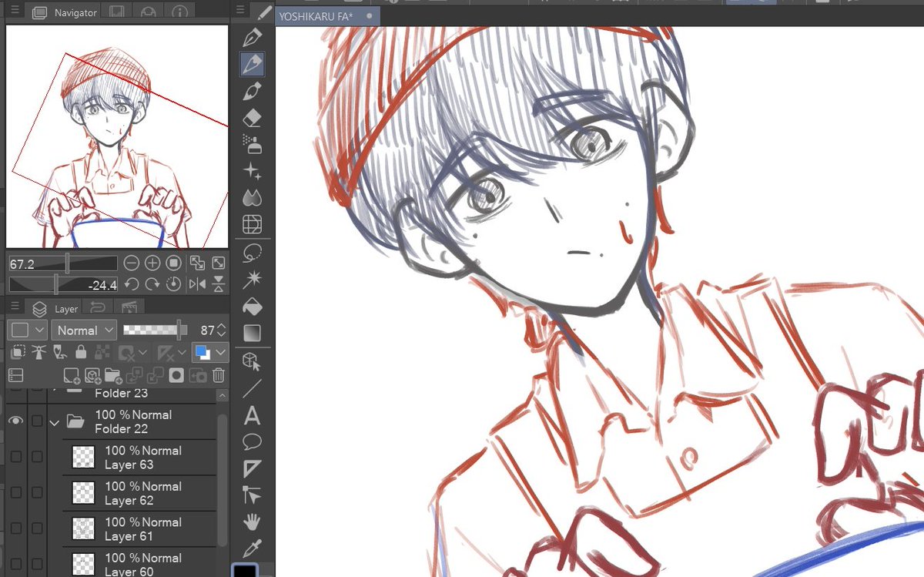Click the opacity stepper next to 87

[x=222, y=330]
